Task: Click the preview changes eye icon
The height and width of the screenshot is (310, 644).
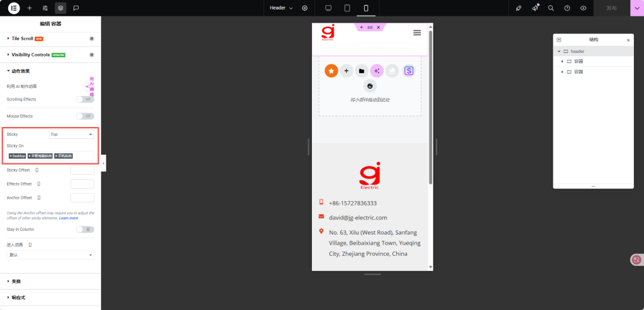Action: (x=584, y=8)
